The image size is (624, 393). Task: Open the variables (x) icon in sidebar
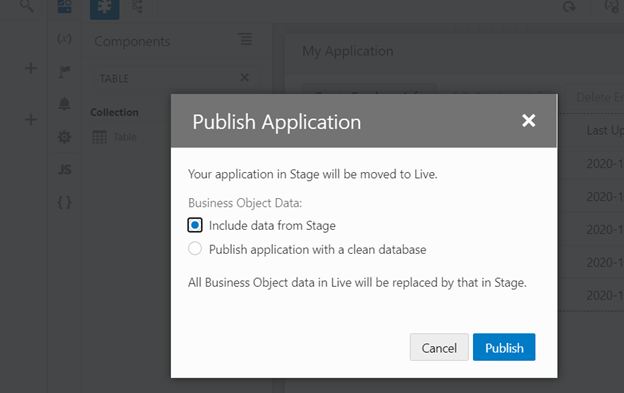(64, 39)
